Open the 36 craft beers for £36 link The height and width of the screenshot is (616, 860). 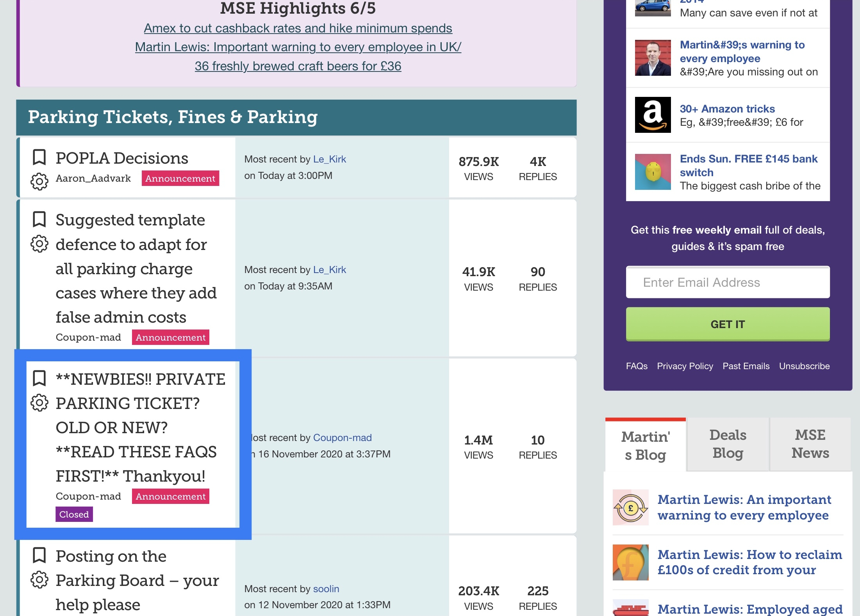[x=298, y=66]
